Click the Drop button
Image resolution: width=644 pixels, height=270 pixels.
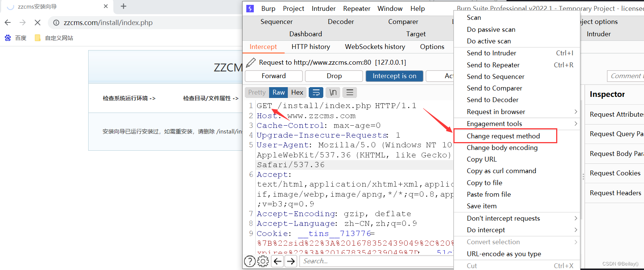click(334, 76)
